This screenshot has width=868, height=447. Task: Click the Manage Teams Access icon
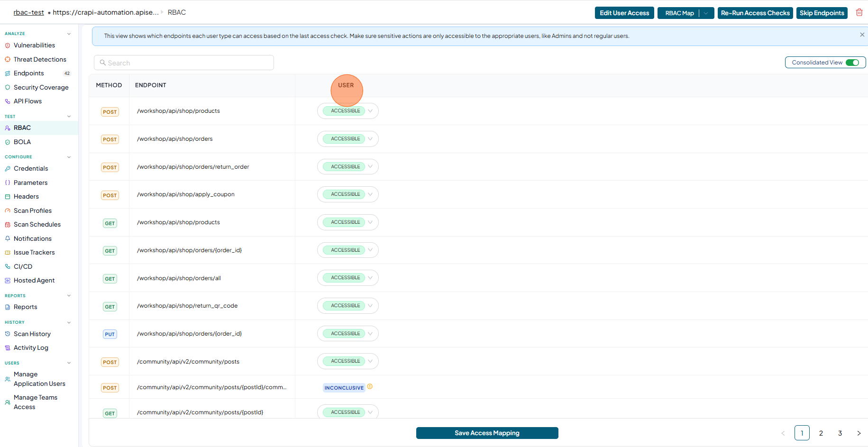click(8, 402)
